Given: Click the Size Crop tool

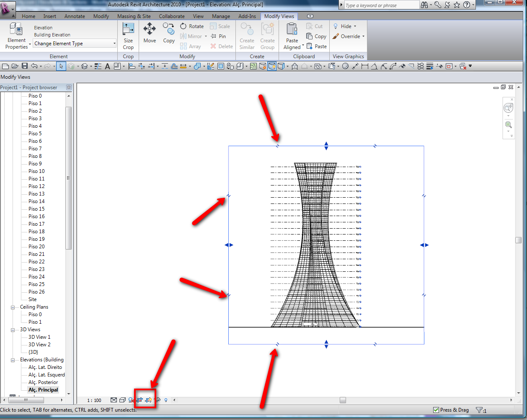Looking at the screenshot, I should (128, 36).
